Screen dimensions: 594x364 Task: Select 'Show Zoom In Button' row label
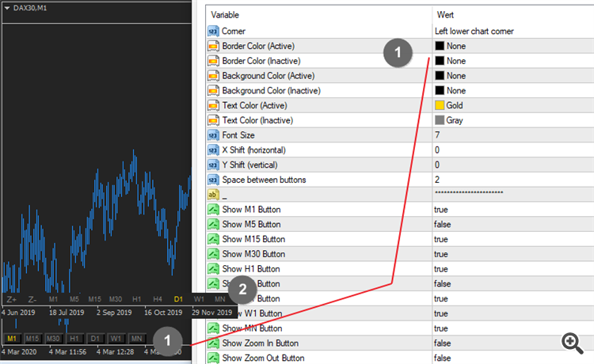click(x=261, y=343)
